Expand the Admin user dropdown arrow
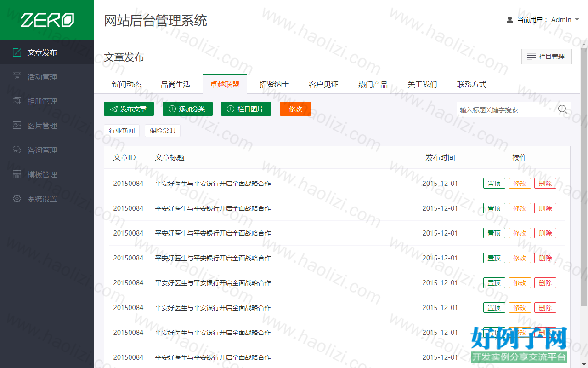The image size is (588, 368). (x=577, y=20)
